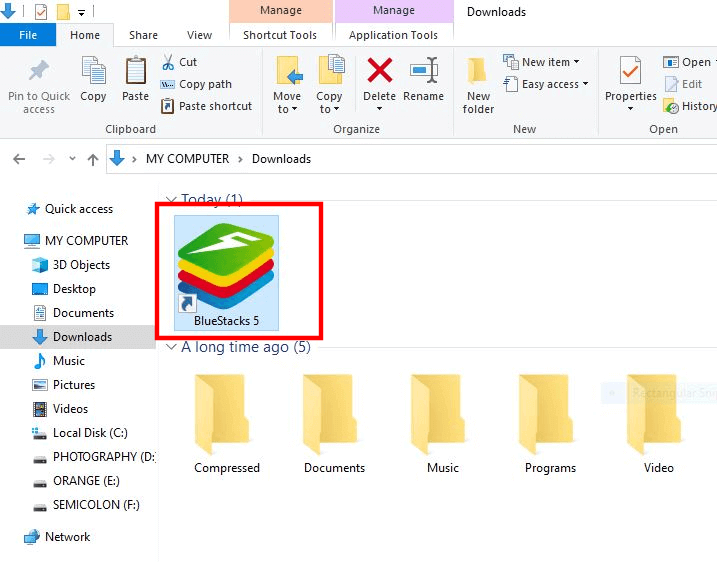The image size is (717, 562).
Task: Select the Documents folder in file list
Action: coord(334,424)
